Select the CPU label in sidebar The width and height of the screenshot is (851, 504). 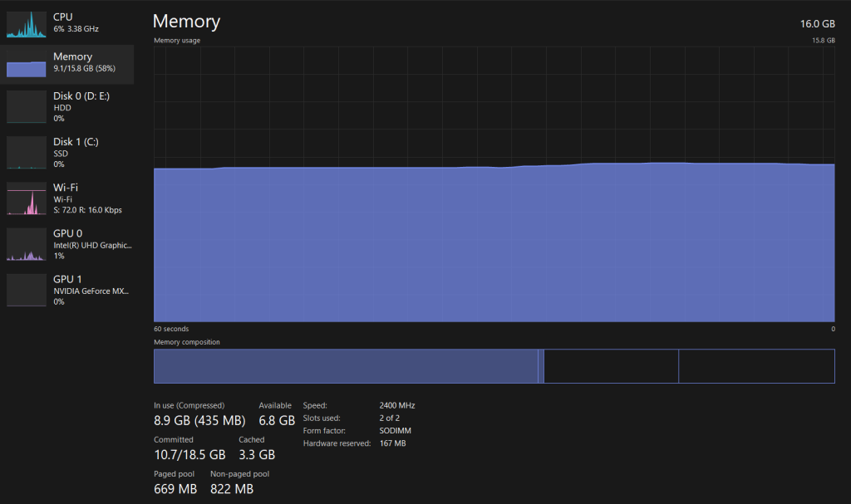(x=63, y=17)
